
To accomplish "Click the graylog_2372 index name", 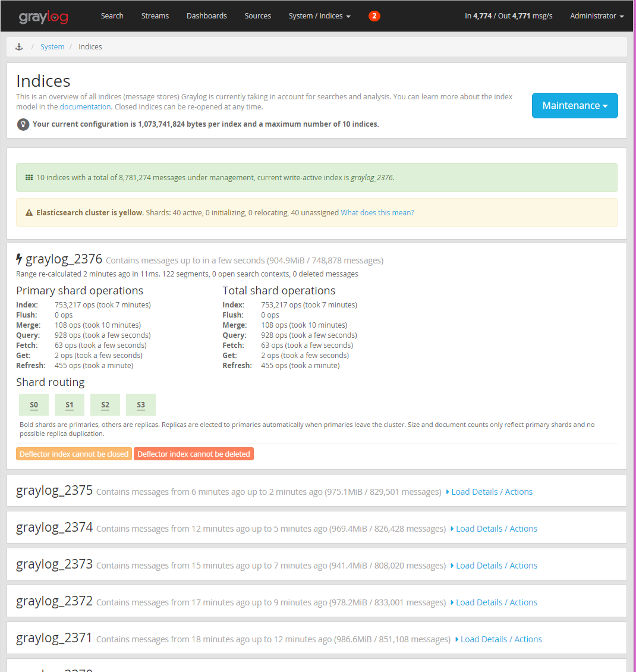I will [x=55, y=601].
